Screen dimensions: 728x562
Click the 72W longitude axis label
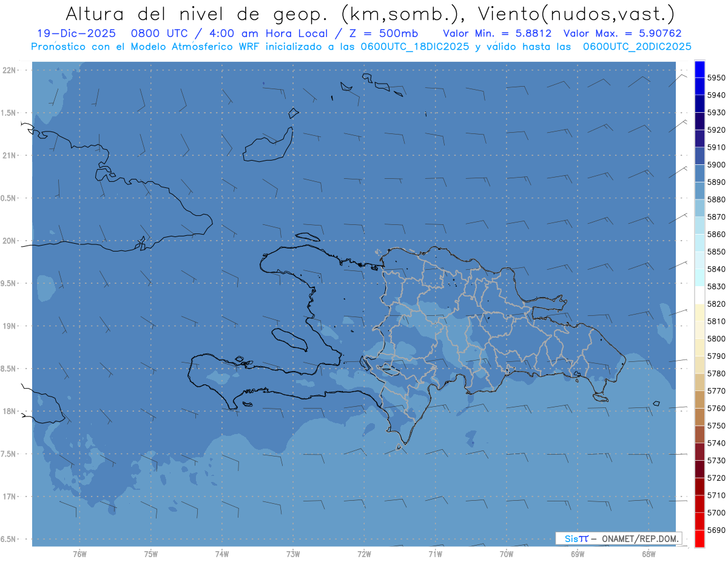[x=364, y=554]
